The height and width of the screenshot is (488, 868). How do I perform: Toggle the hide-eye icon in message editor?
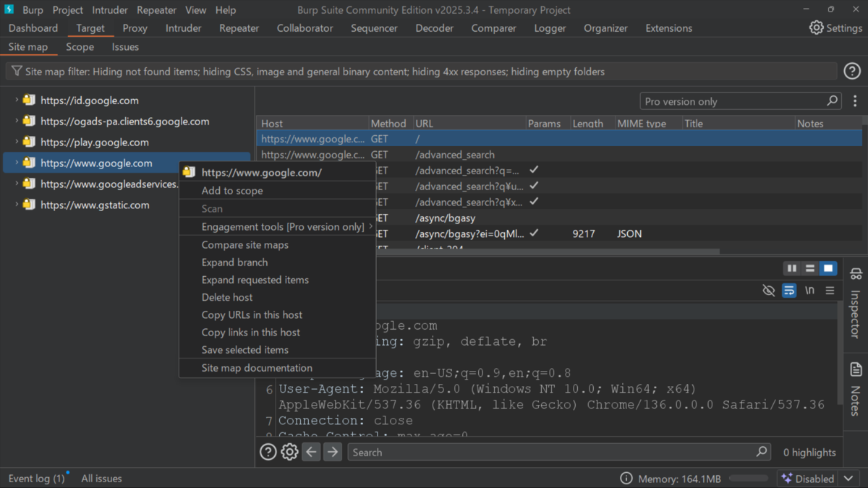point(769,290)
